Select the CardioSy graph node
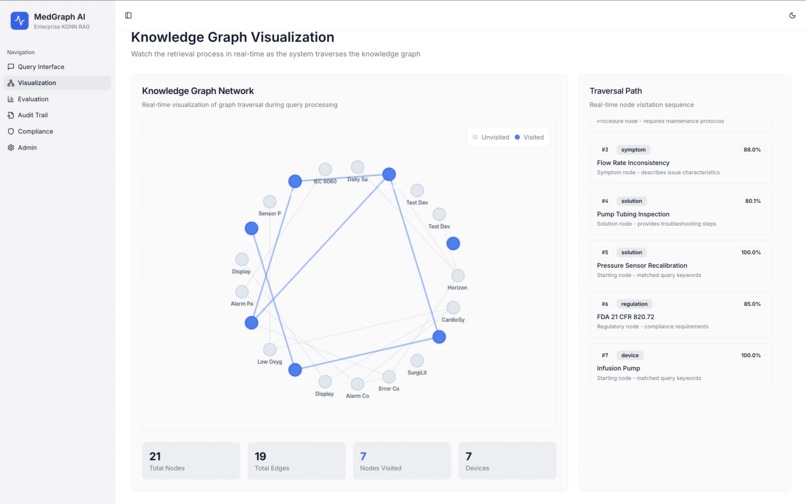 click(453, 308)
